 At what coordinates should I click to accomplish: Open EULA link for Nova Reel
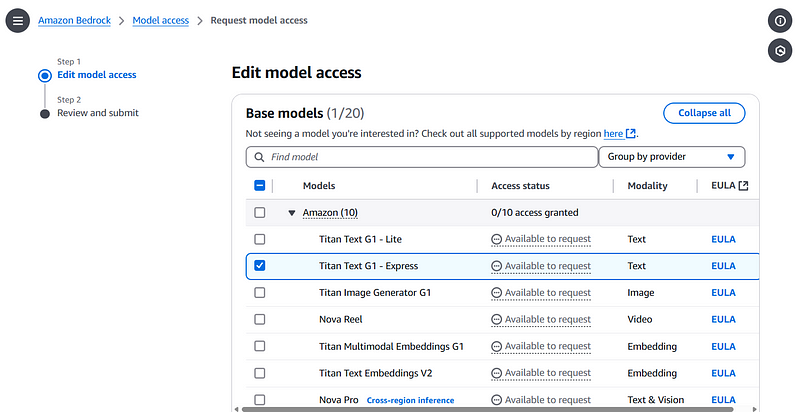tap(723, 320)
